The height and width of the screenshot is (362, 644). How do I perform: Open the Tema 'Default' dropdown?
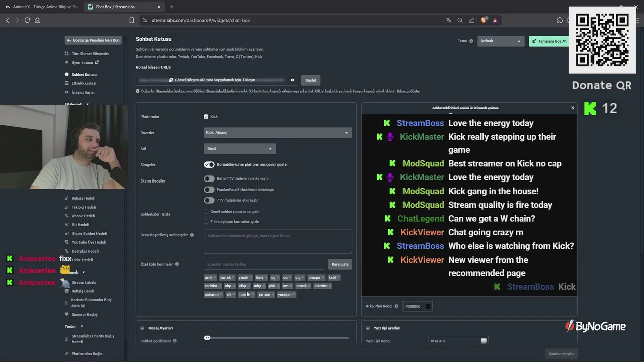(x=501, y=41)
